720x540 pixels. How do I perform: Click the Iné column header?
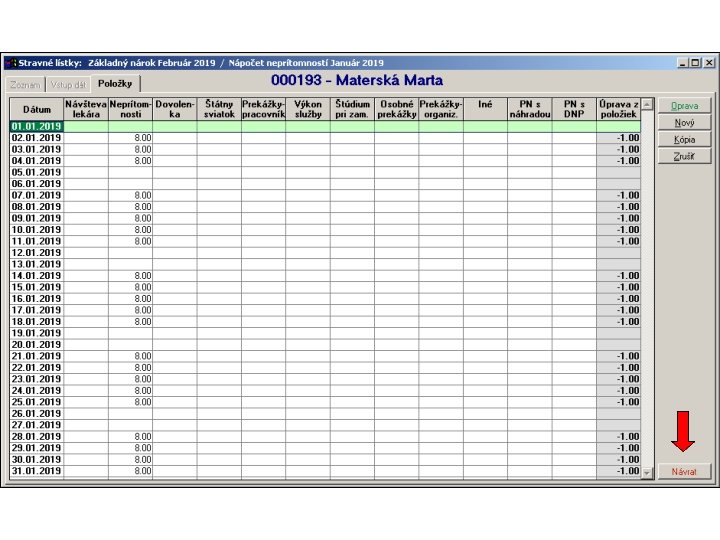pos(485,109)
